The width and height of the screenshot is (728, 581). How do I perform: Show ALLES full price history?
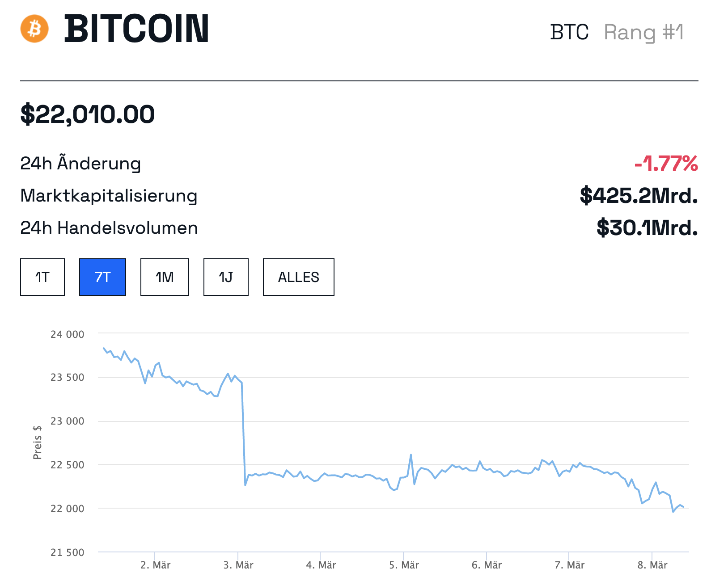[298, 277]
